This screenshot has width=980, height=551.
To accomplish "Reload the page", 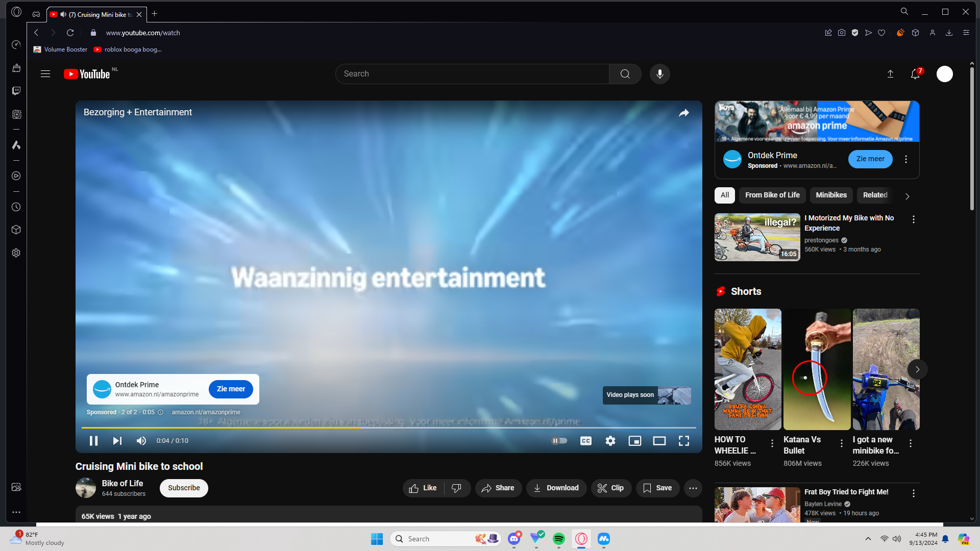I will 70,33.
